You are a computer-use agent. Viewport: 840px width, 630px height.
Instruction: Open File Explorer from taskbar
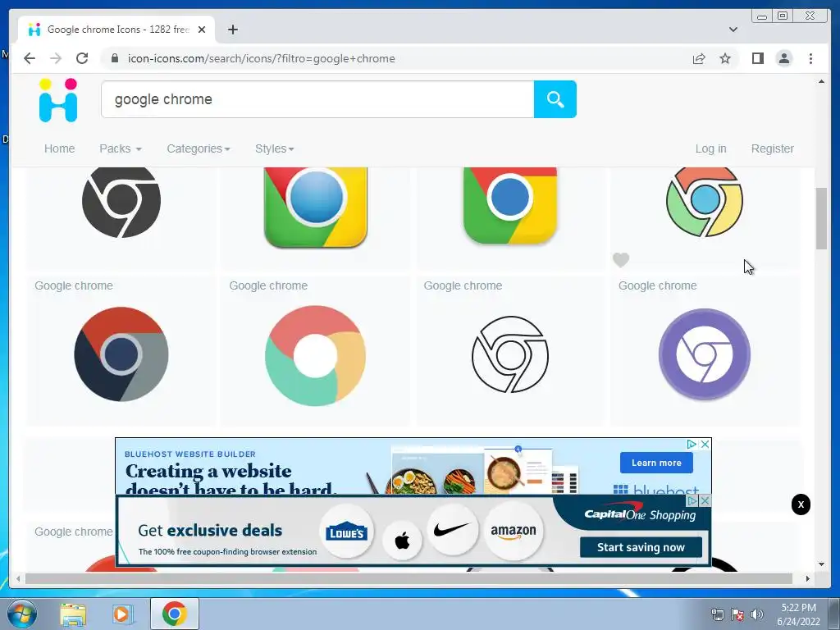tap(73, 614)
